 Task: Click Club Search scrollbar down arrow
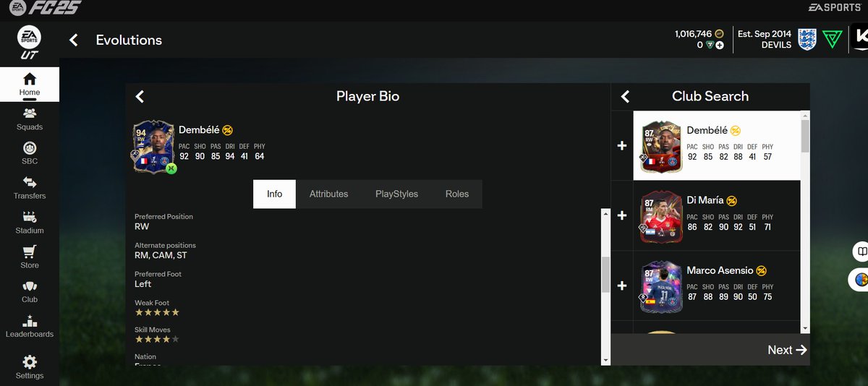click(x=805, y=329)
